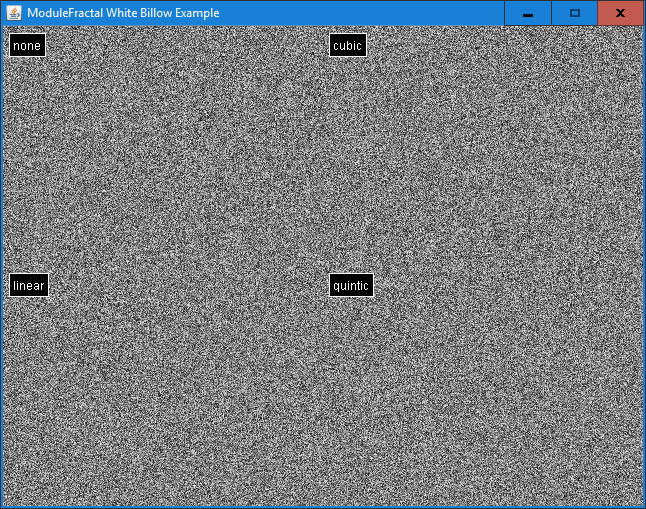Viewport: 646px width, 509px height.
Task: Click the bottom-right resize corner of the window
Action: (x=644, y=507)
